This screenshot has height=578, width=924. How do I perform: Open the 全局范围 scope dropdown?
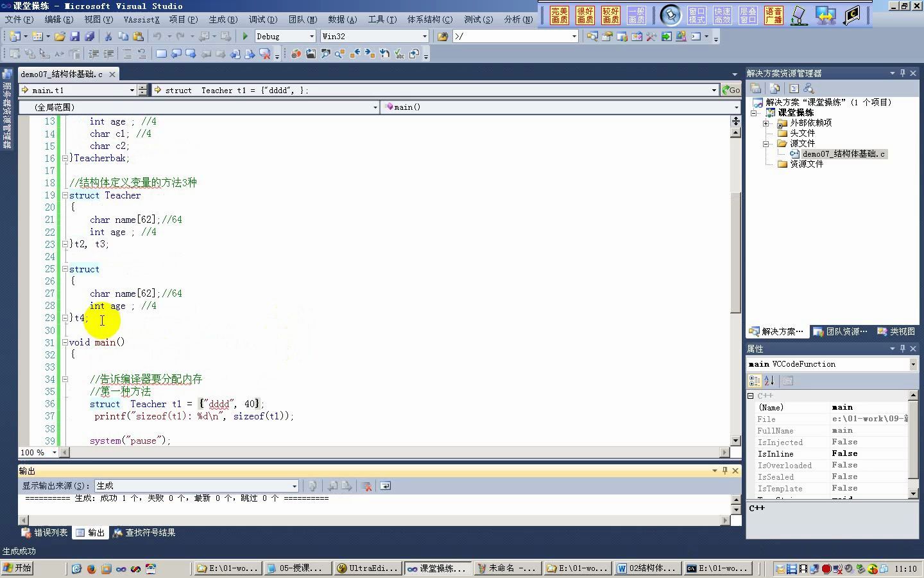pos(375,107)
